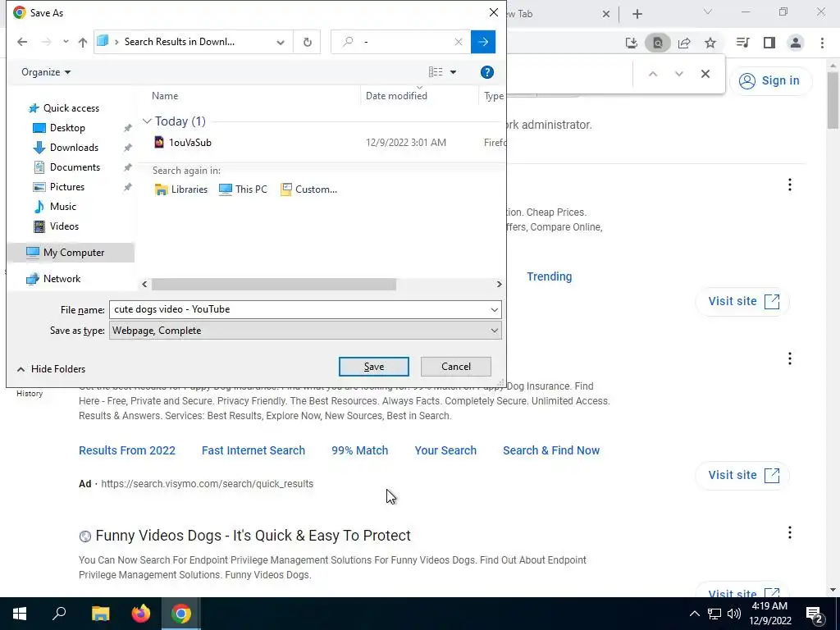Screen dimensions: 840x630
Task: Sort by Name column
Action: tap(165, 96)
